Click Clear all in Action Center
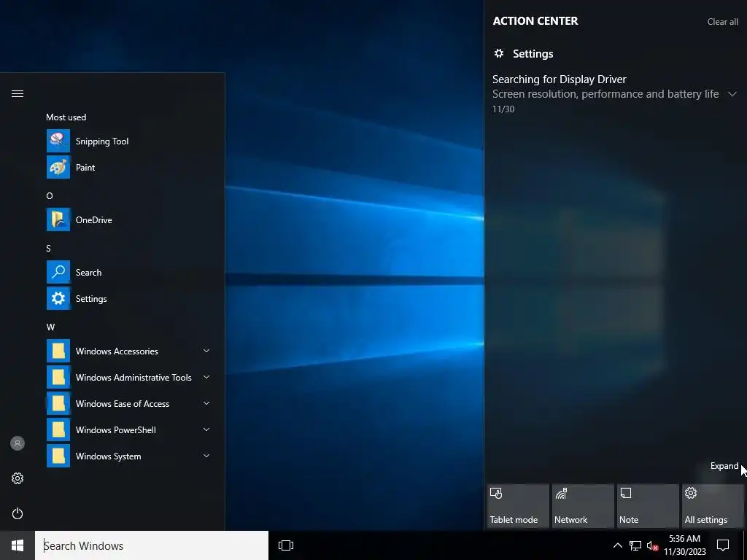 723,21
